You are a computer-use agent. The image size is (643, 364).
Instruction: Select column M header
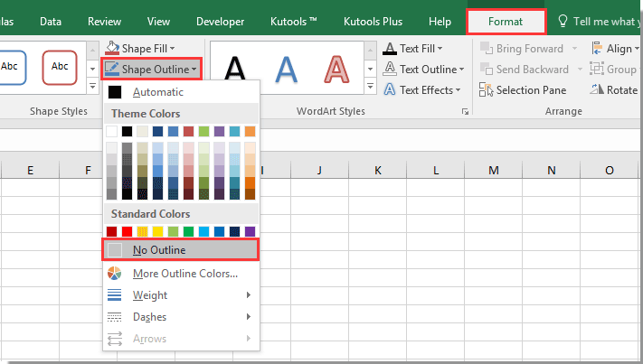pyautogui.click(x=493, y=171)
